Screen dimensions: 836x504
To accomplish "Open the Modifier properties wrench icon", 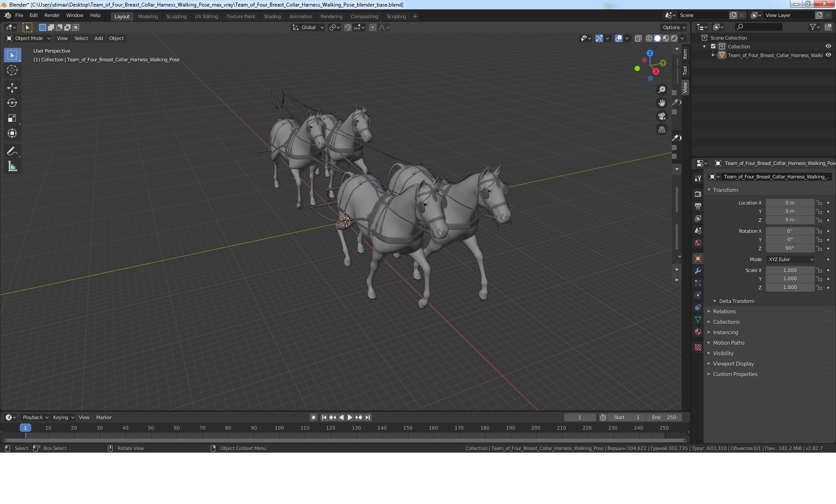I will tap(698, 271).
